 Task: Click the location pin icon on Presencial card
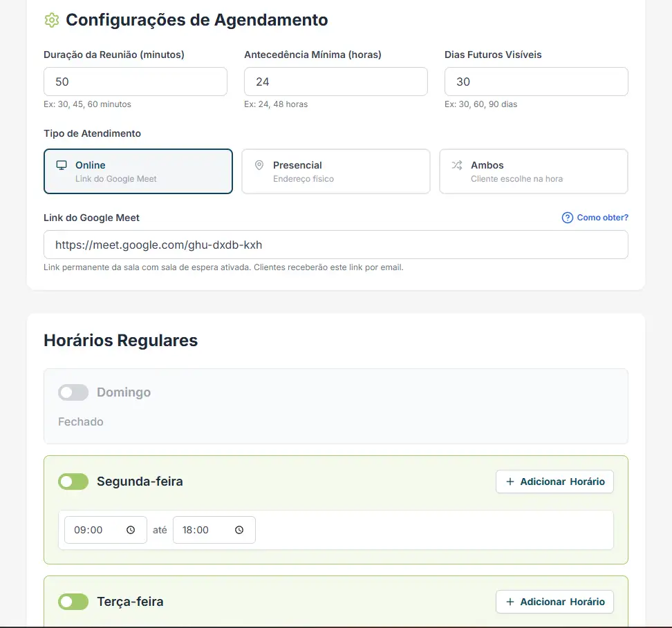click(x=259, y=165)
